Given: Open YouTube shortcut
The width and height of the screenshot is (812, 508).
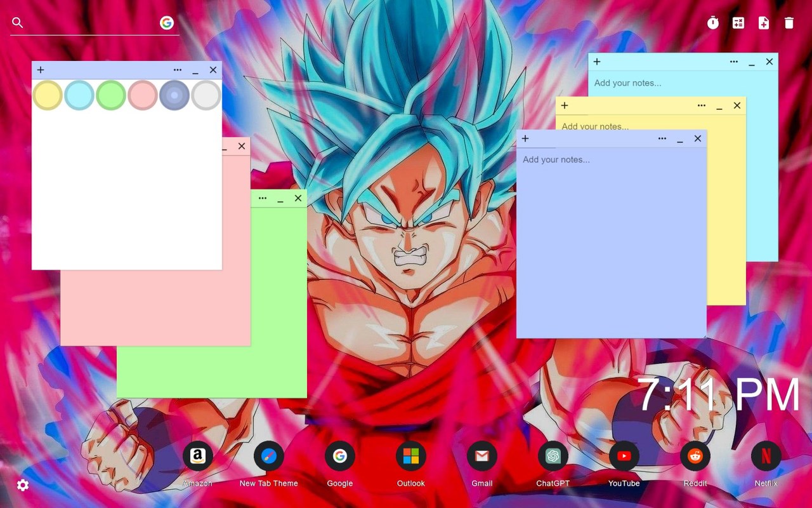Looking at the screenshot, I should pyautogui.click(x=624, y=456).
